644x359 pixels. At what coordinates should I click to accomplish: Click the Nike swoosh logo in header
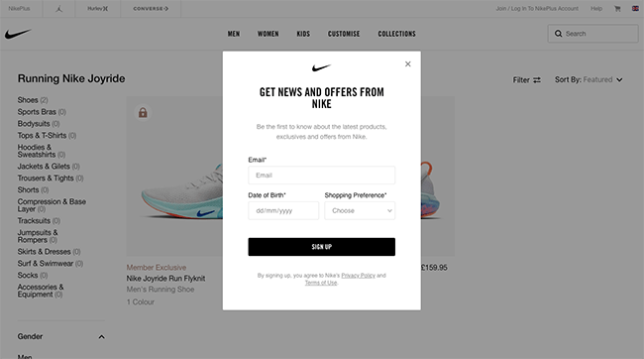(18, 34)
